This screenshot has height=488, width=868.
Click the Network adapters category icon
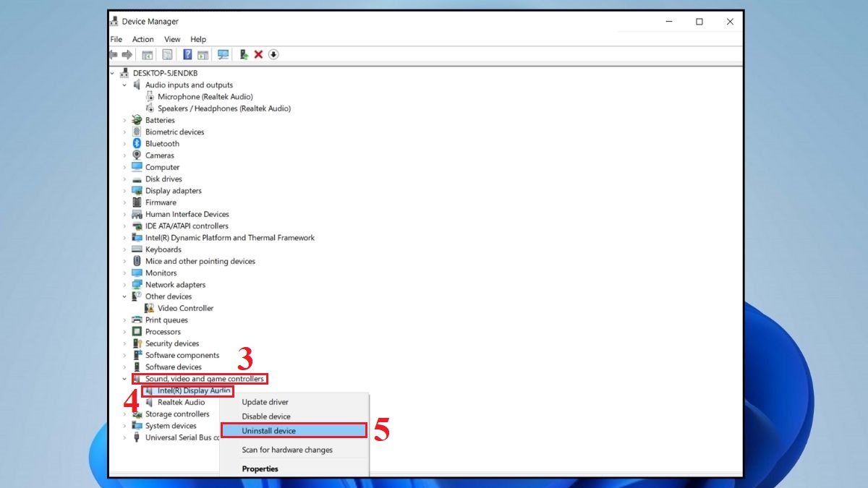click(x=137, y=285)
